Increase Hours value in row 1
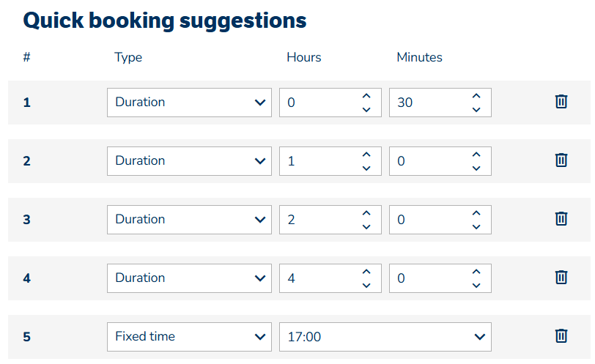The width and height of the screenshot is (595, 364). (x=366, y=95)
